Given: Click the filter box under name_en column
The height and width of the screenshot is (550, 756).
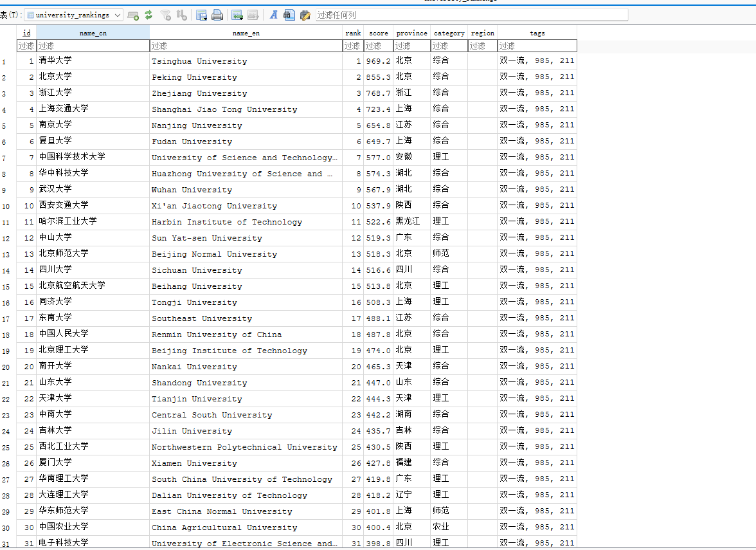Looking at the screenshot, I should pyautogui.click(x=246, y=46).
